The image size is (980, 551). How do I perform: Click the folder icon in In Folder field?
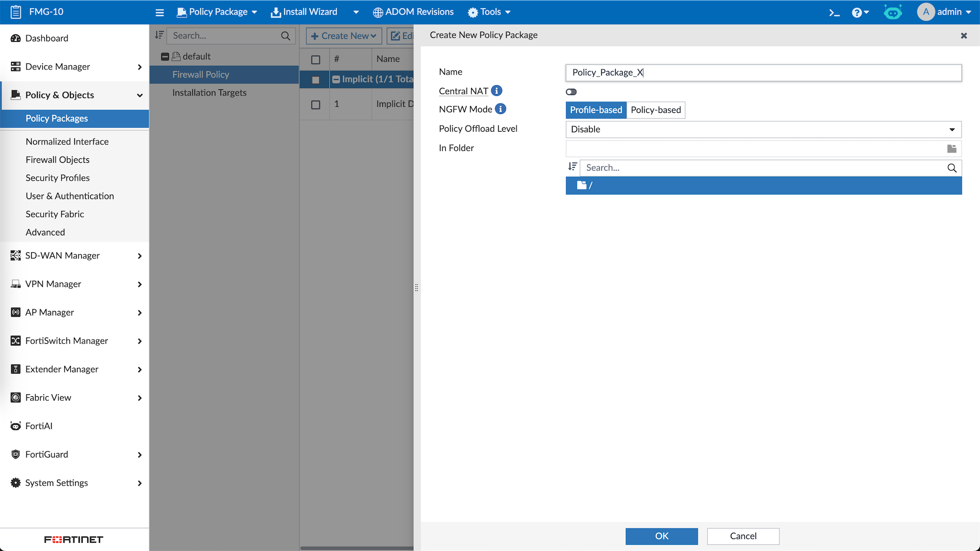[x=951, y=149]
